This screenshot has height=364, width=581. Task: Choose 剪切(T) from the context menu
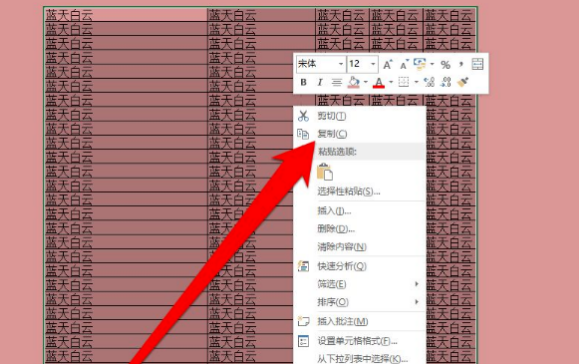click(x=359, y=116)
